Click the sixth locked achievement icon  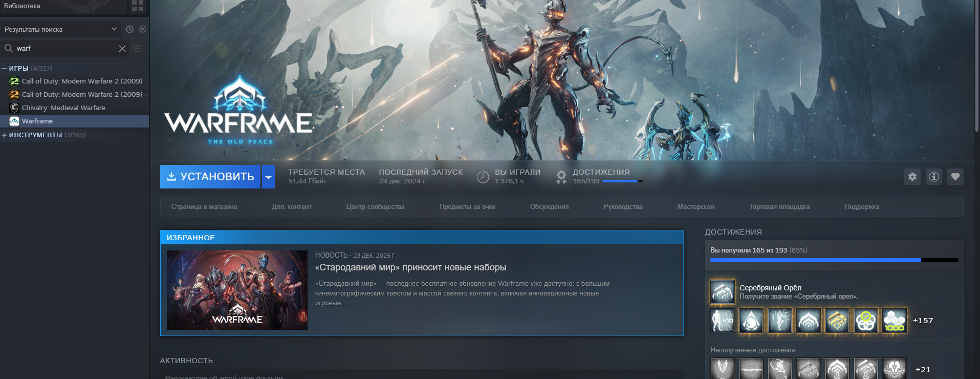866,369
